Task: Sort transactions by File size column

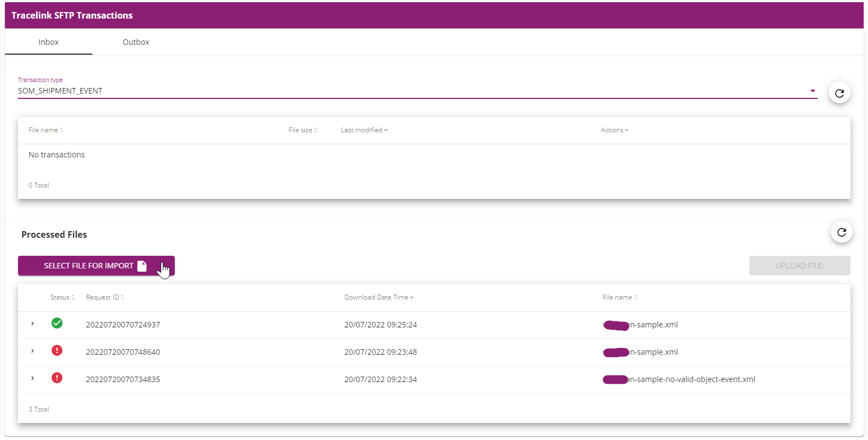Action: tap(303, 130)
